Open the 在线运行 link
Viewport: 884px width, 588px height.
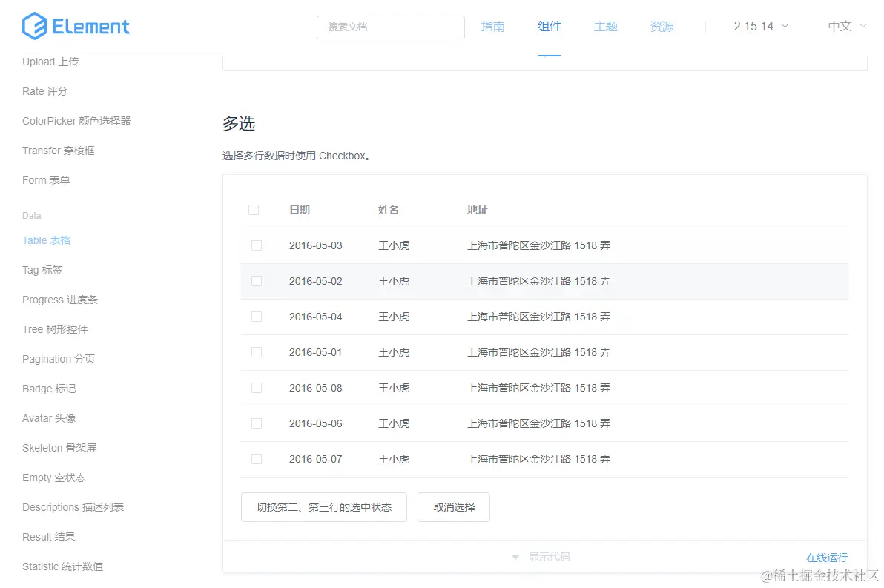[826, 557]
